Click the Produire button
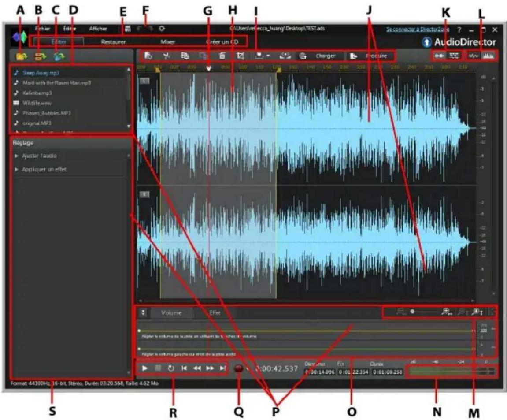This screenshot has width=507, height=420. tap(370, 56)
